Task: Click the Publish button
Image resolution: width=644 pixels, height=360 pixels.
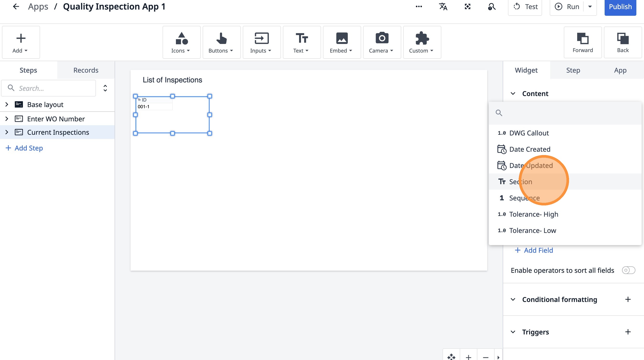Action: click(x=620, y=7)
